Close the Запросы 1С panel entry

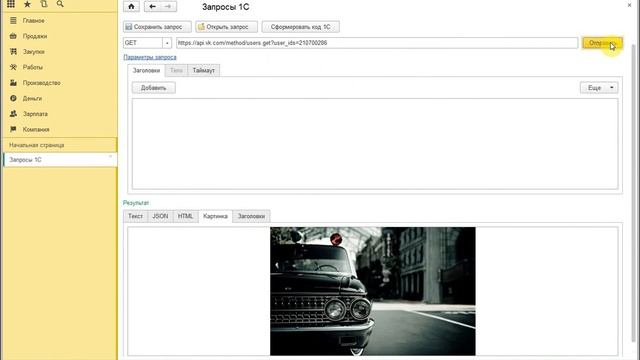point(110,156)
